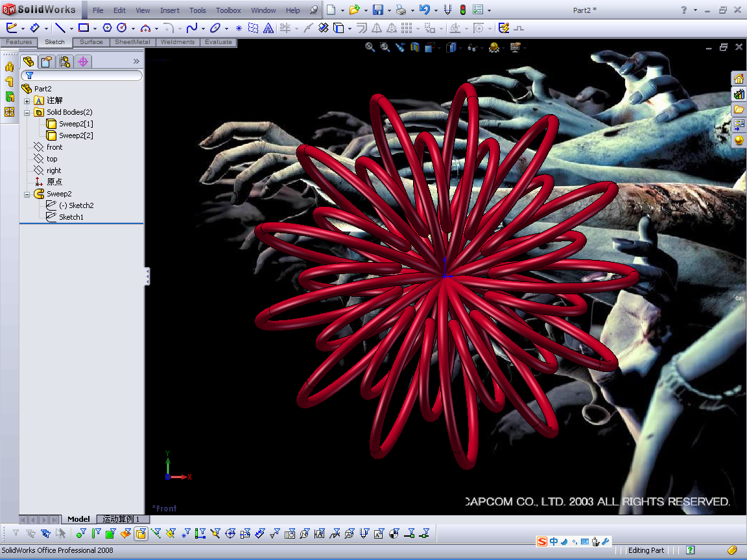The height and width of the screenshot is (560, 747).
Task: Open the Display Style dropdown arrow
Action: tap(460, 47)
